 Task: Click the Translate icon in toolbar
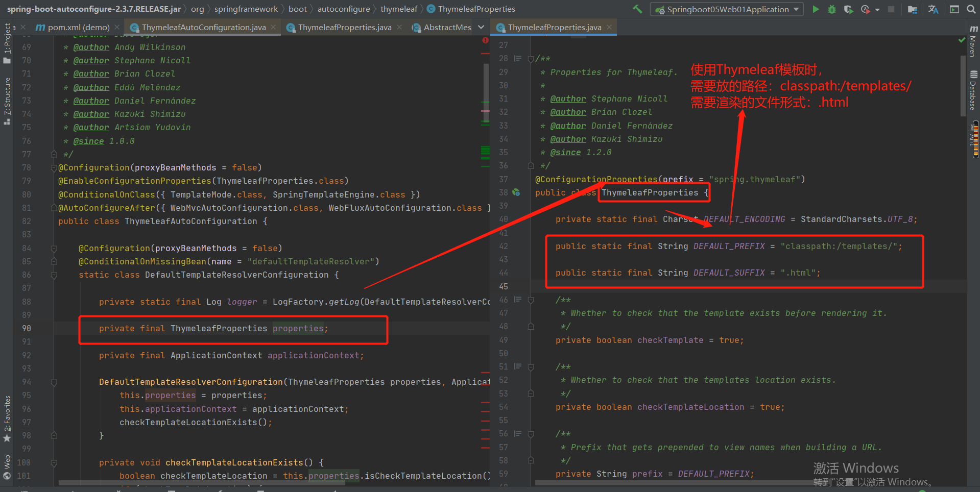click(x=934, y=9)
